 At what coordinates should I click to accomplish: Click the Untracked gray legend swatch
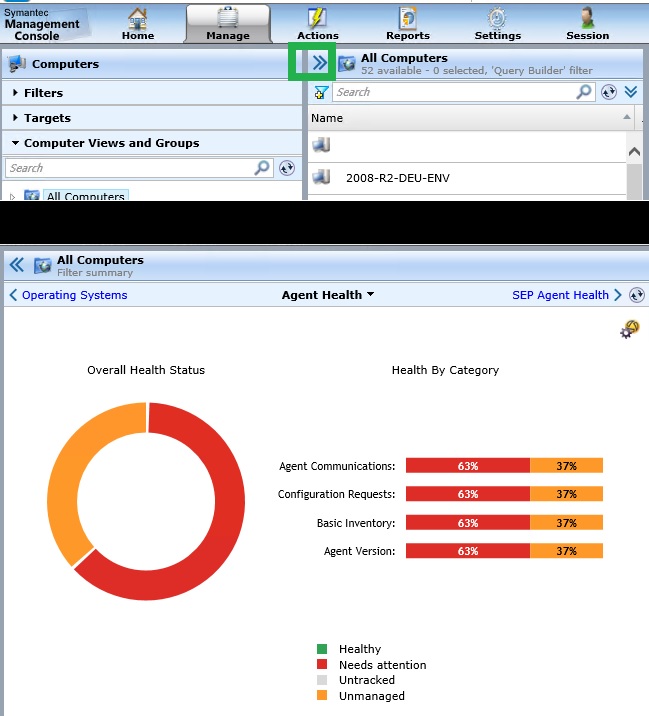pyautogui.click(x=322, y=680)
